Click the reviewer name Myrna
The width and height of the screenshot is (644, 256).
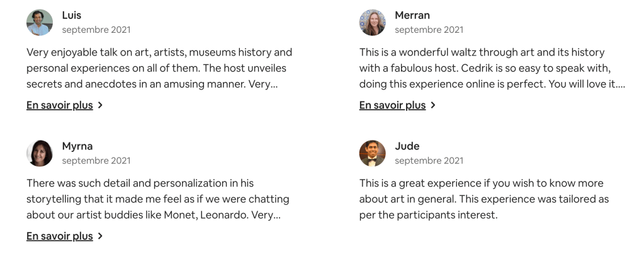click(x=77, y=146)
